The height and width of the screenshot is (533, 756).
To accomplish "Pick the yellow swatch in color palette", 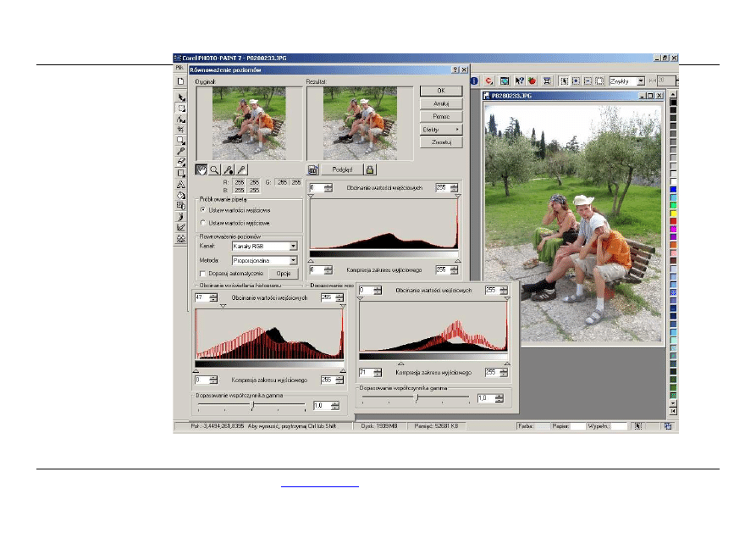I will (673, 213).
